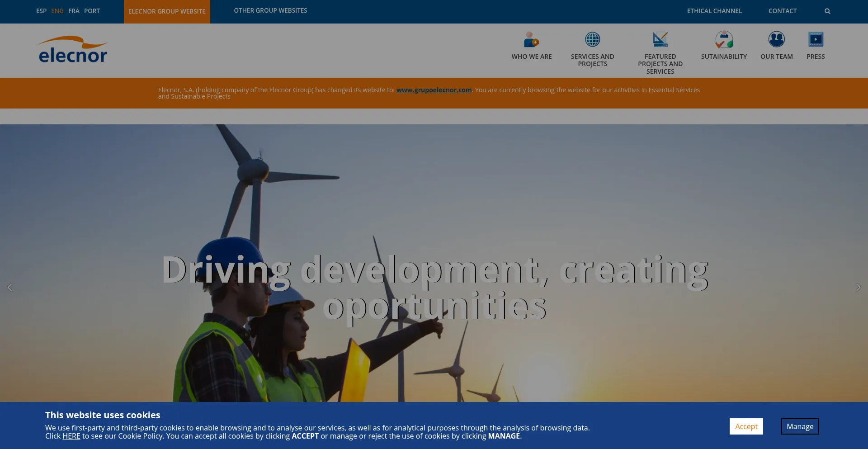This screenshot has height=449, width=868.
Task: Open the www.grupoelecnor.com link
Action: (434, 90)
